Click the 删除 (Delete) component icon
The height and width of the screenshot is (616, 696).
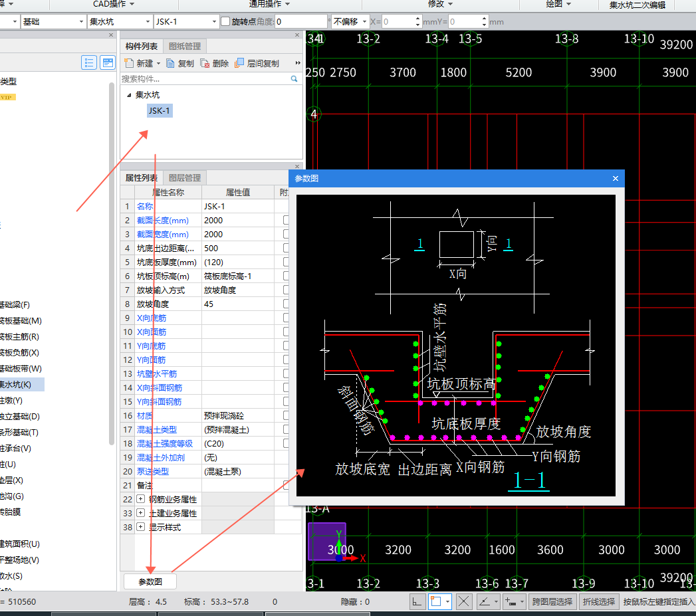click(x=205, y=63)
